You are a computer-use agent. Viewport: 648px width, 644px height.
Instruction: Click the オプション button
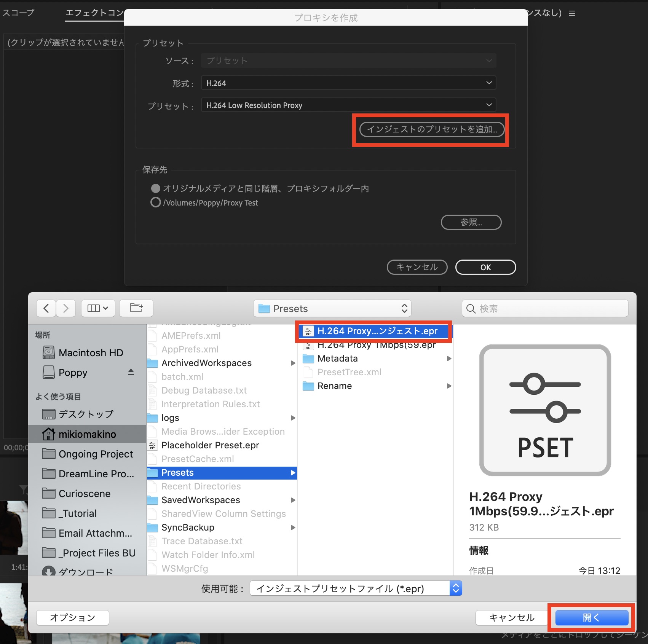[73, 617]
